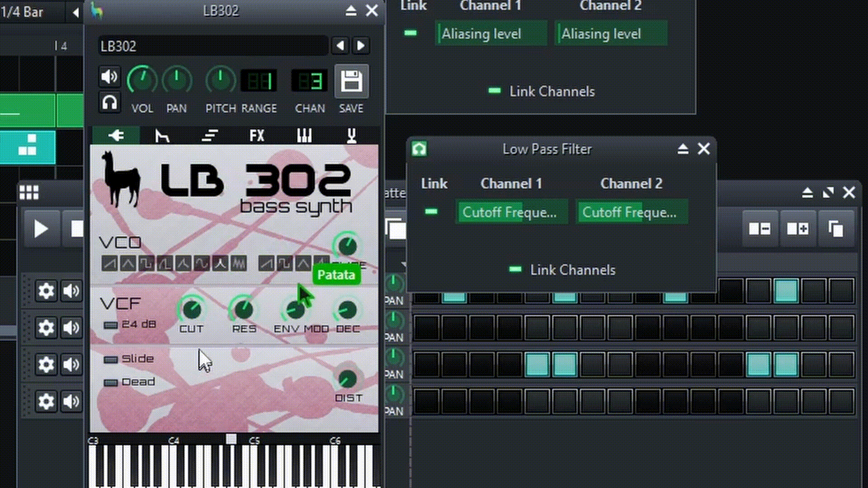Open fourth track's gear settings
The height and width of the screenshot is (488, 868).
(x=46, y=401)
